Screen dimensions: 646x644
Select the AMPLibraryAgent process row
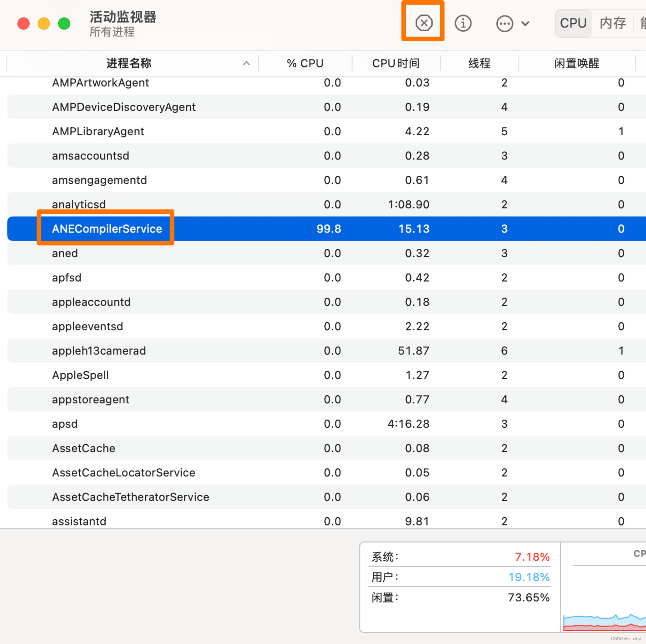coord(98,131)
